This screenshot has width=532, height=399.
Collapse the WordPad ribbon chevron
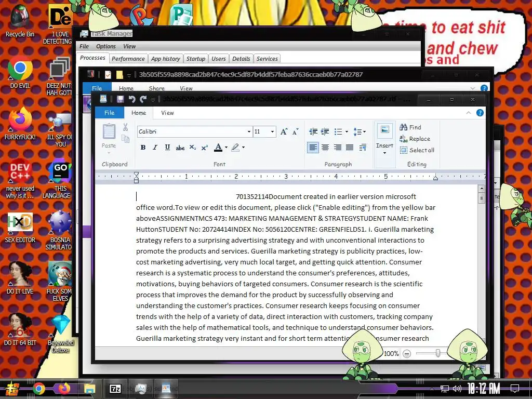(x=469, y=113)
